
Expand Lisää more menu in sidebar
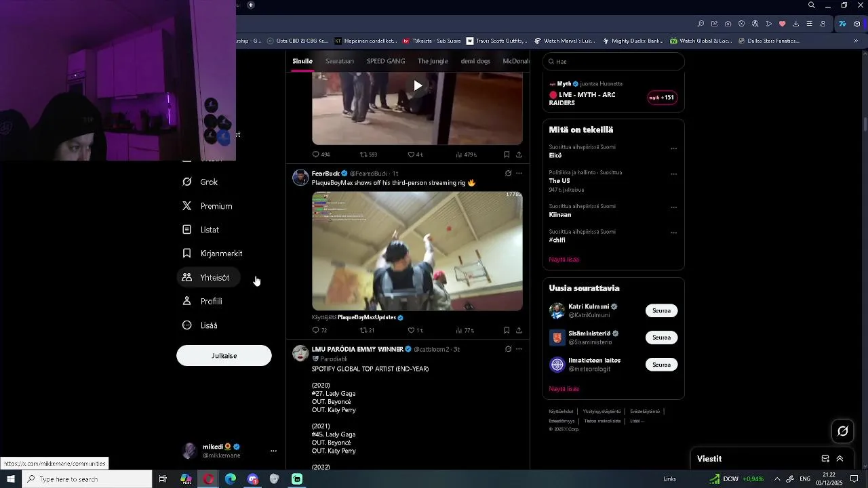tap(201, 325)
